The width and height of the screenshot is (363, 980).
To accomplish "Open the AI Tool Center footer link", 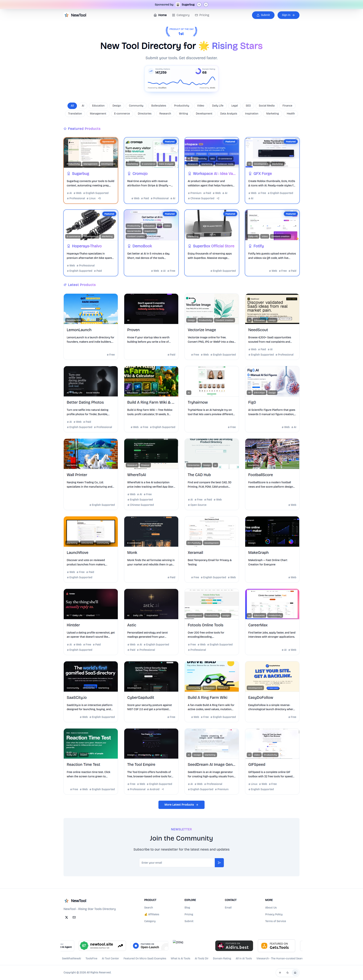I will tap(110, 958).
